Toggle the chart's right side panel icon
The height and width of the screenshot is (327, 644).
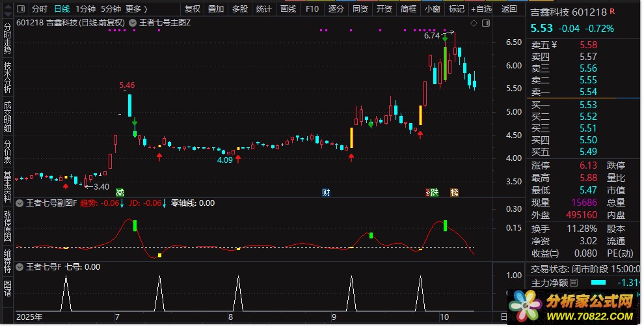coord(486,23)
